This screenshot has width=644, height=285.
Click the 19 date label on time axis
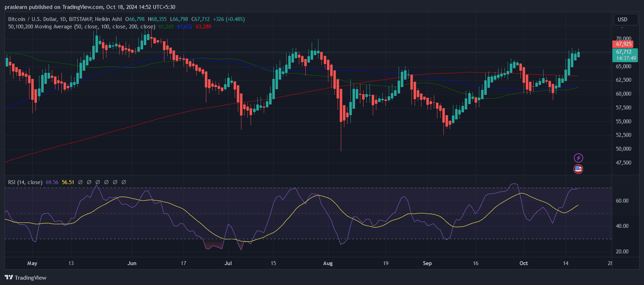[386, 263]
